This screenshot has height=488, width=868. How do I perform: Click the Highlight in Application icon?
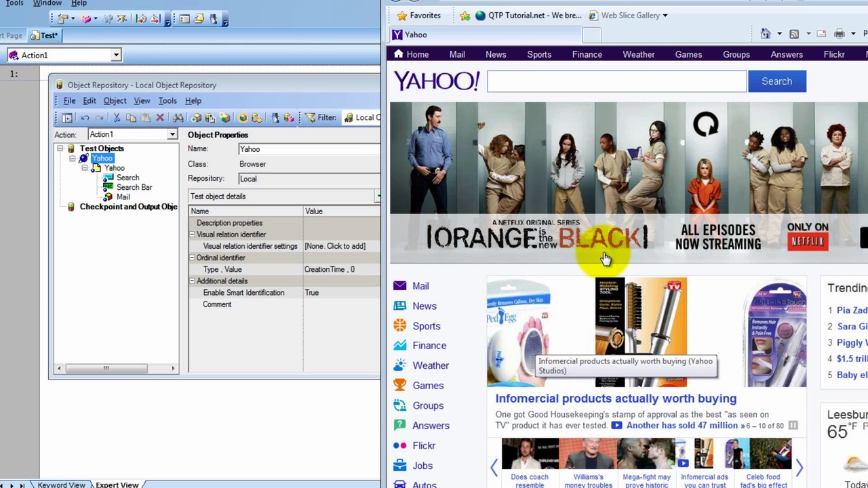pos(243,118)
